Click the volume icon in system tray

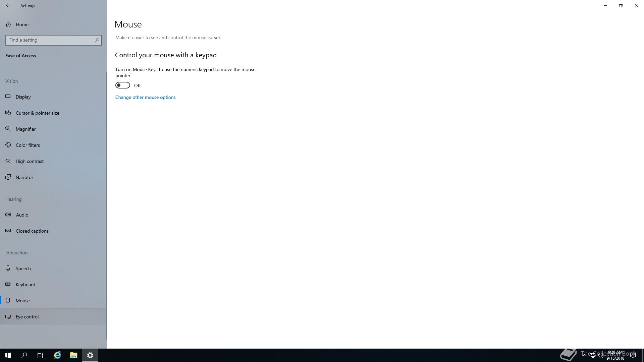(x=600, y=355)
